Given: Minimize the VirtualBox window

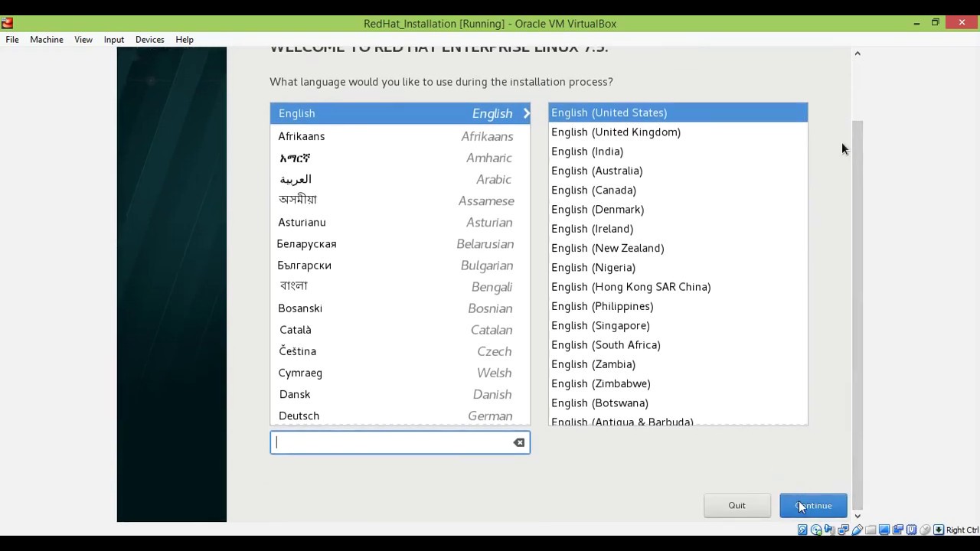Looking at the screenshot, I should pyautogui.click(x=916, y=23).
